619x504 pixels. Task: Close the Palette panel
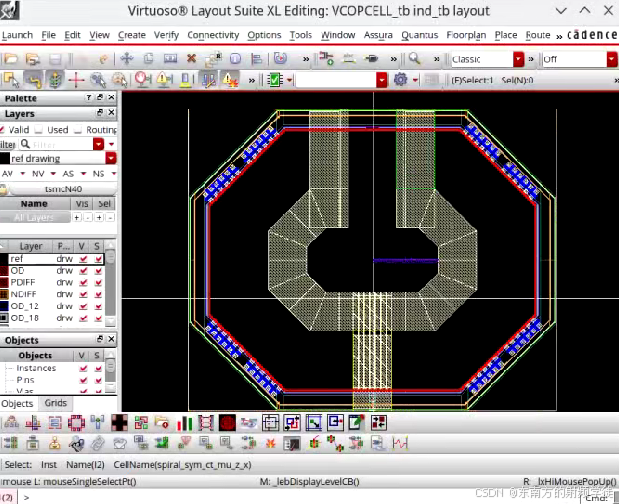112,97
